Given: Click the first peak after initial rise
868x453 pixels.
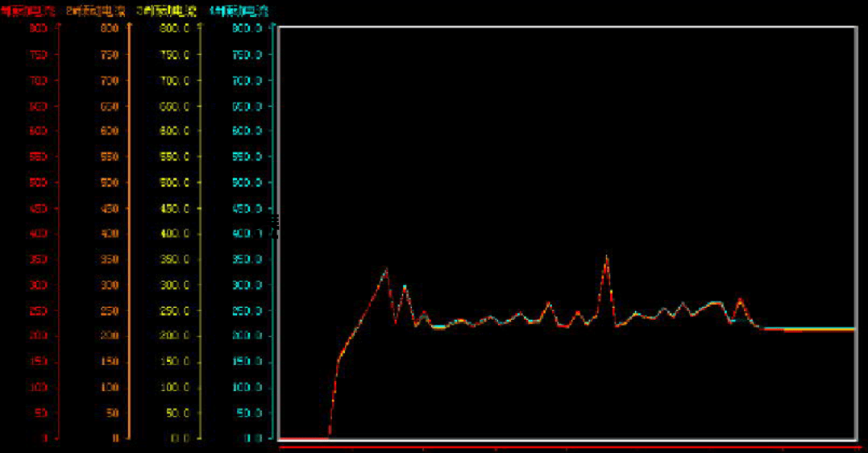Looking at the screenshot, I should (386, 271).
